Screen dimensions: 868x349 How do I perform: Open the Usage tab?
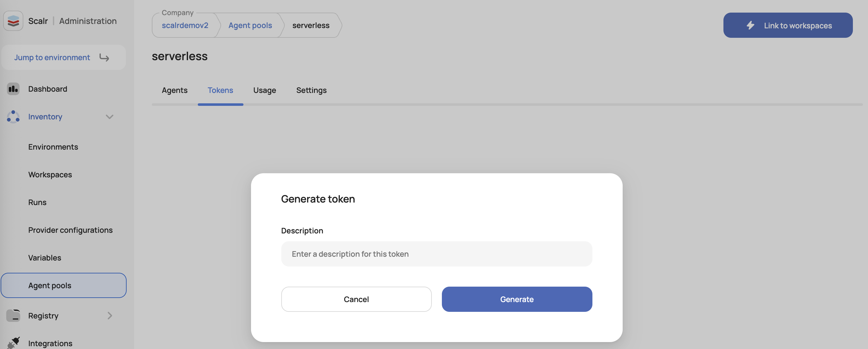point(265,90)
